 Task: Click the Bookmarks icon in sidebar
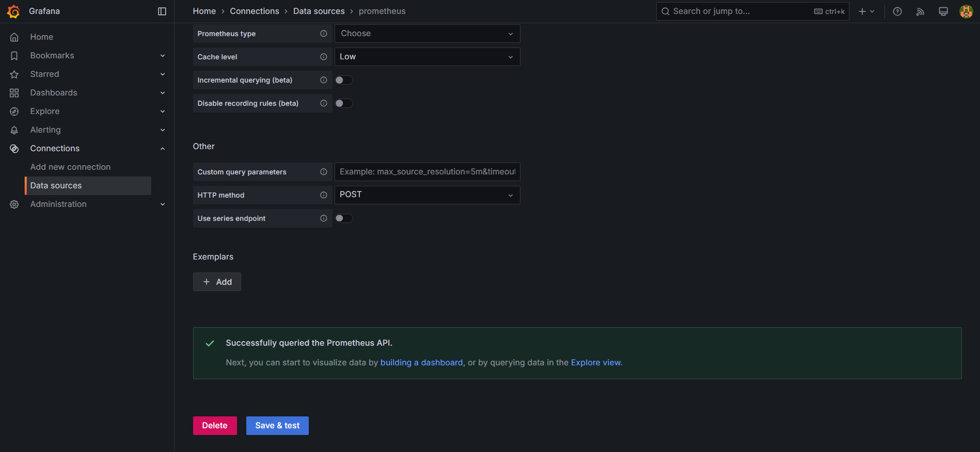(14, 56)
